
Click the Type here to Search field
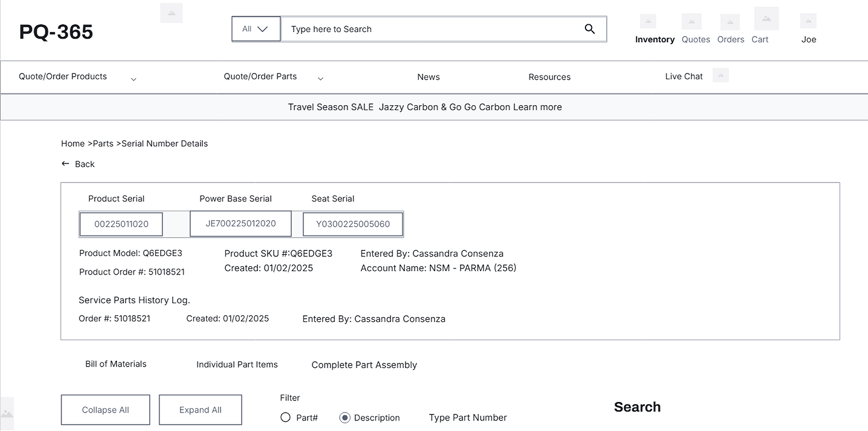click(x=443, y=29)
